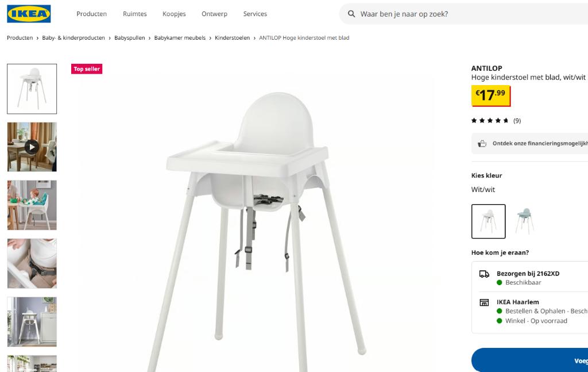This screenshot has height=372, width=588.
Task: Open the Ruimtes menu
Action: tap(134, 14)
